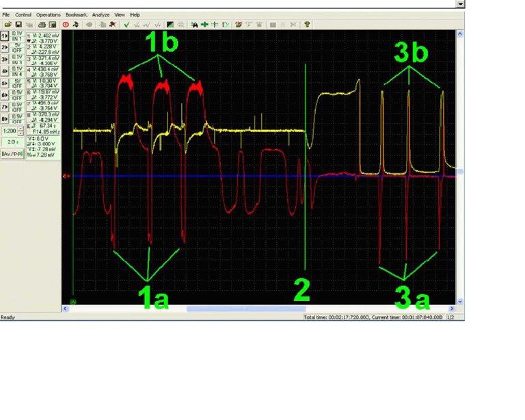Open the Operations menu
The height and width of the screenshot is (420, 525).
[x=49, y=15]
